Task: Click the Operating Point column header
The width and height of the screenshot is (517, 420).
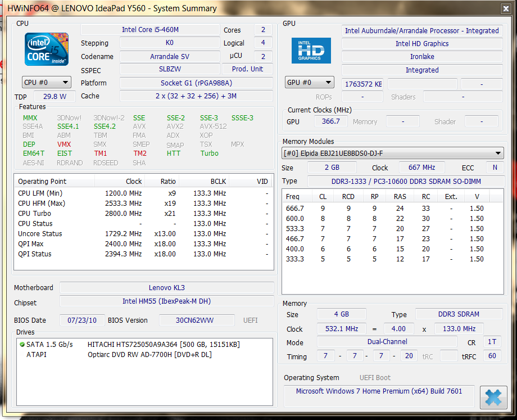Action: (55, 182)
